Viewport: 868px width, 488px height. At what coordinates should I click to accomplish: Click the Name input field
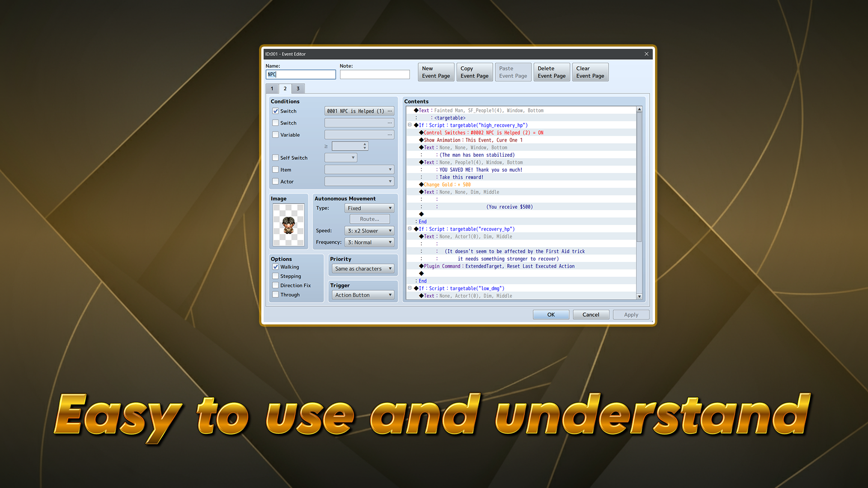pyautogui.click(x=301, y=75)
